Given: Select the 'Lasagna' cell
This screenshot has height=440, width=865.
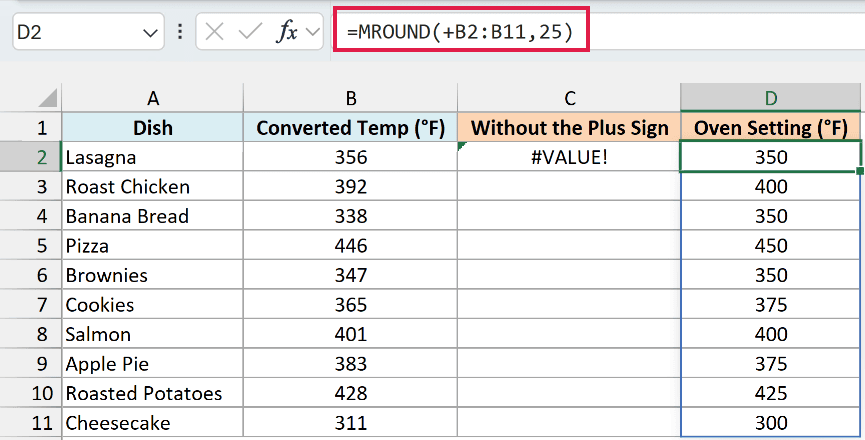Looking at the screenshot, I should pos(152,157).
